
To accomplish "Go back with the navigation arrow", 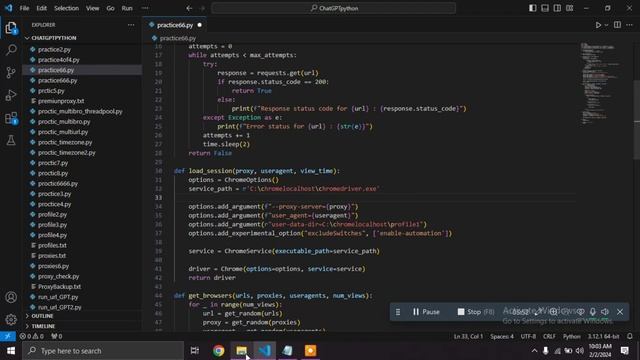I will 189,8.
